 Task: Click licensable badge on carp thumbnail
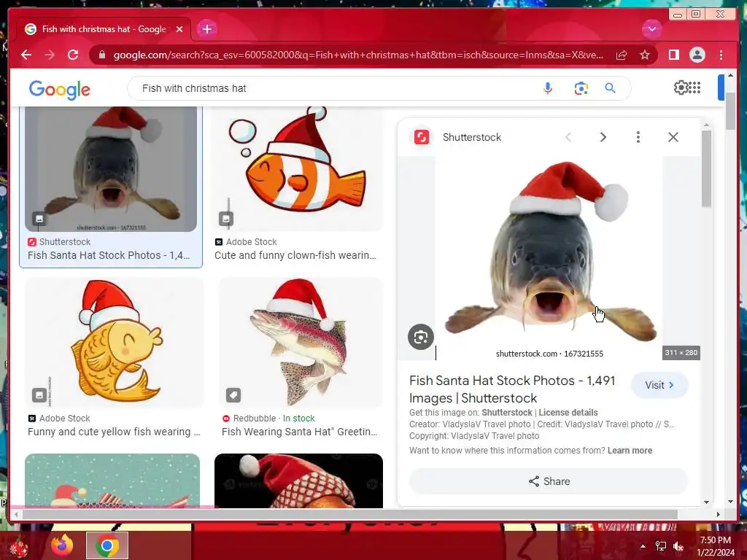click(x=39, y=219)
